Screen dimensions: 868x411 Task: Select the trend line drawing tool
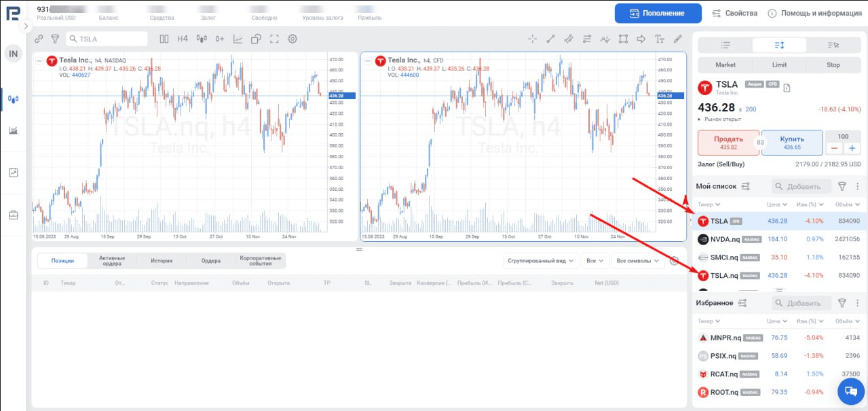551,39
